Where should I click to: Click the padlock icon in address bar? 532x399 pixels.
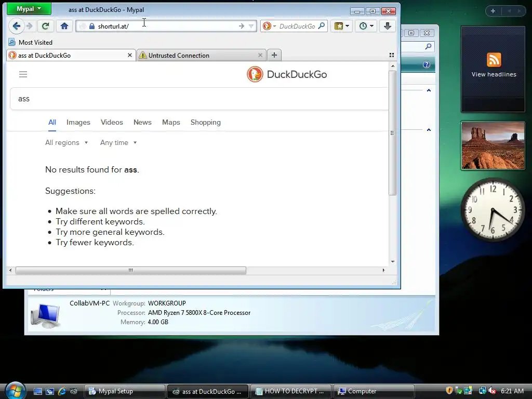point(91,26)
